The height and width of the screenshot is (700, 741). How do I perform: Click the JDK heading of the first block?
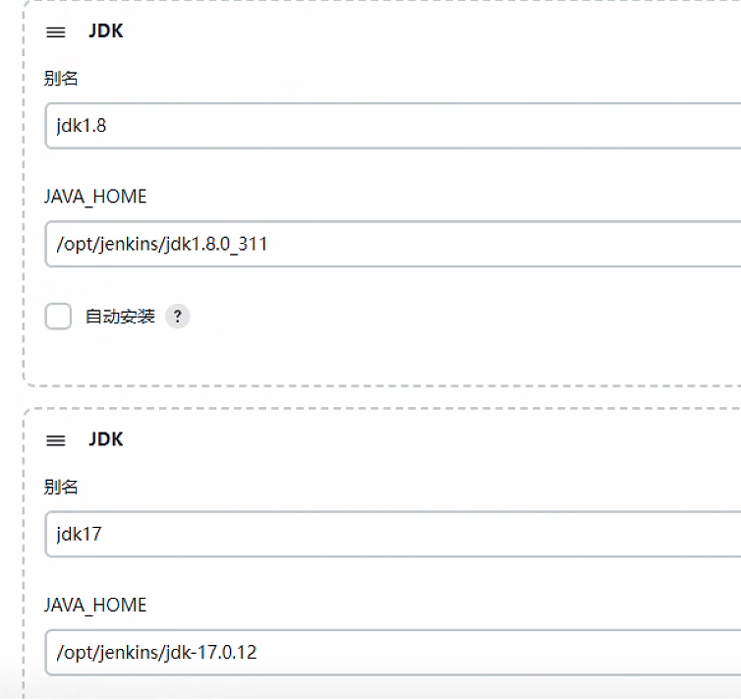(105, 31)
